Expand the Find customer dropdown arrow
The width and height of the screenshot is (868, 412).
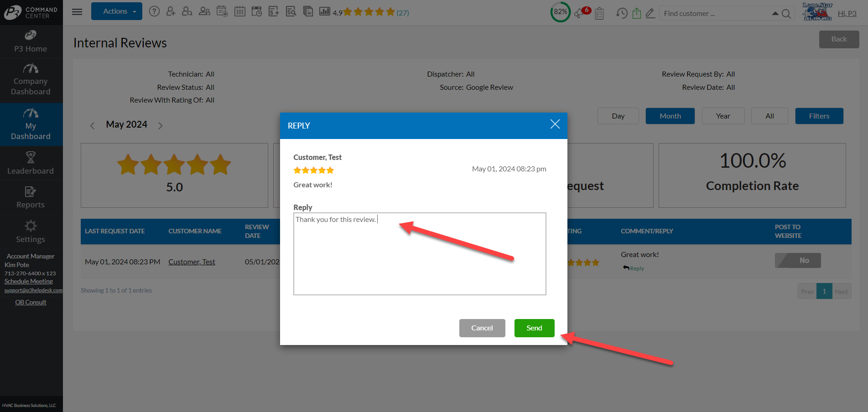775,13
